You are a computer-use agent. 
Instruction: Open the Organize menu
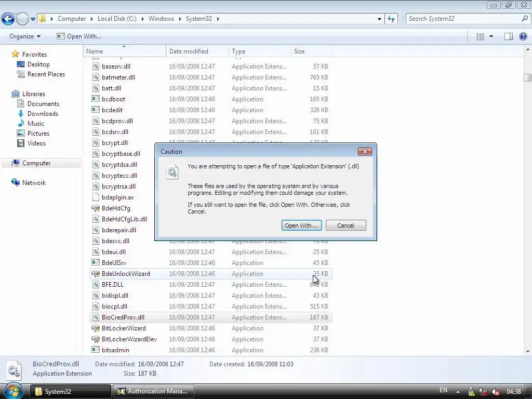pos(25,36)
